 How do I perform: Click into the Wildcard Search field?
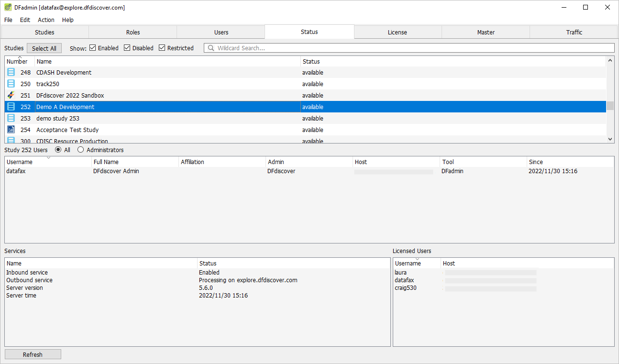tap(409, 48)
